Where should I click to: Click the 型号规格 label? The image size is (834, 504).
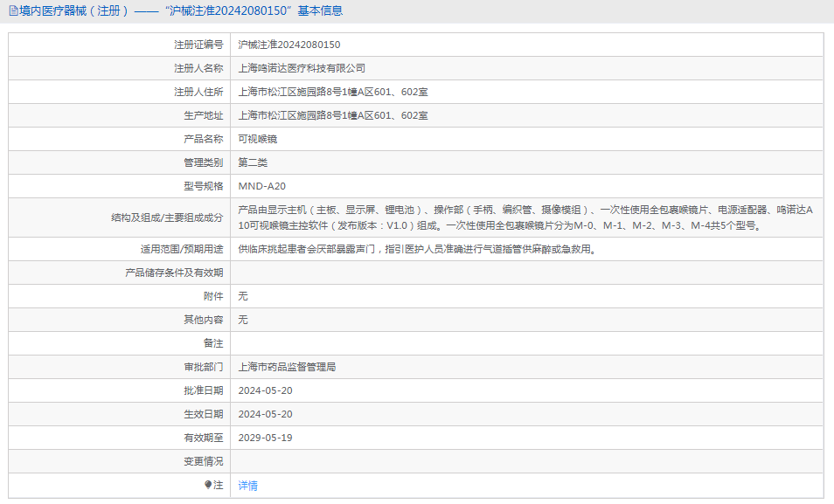(203, 186)
